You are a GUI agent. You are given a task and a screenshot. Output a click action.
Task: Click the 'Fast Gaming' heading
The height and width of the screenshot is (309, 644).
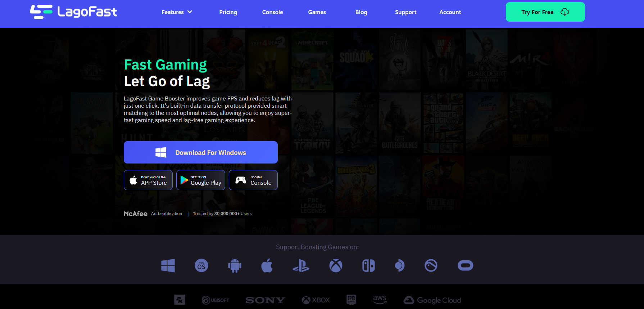(x=165, y=65)
